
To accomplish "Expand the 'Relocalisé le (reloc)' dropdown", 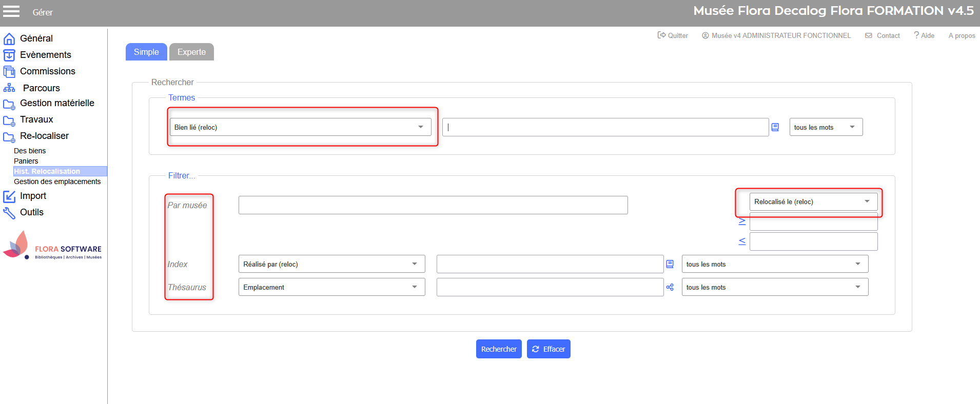I will coord(813,201).
